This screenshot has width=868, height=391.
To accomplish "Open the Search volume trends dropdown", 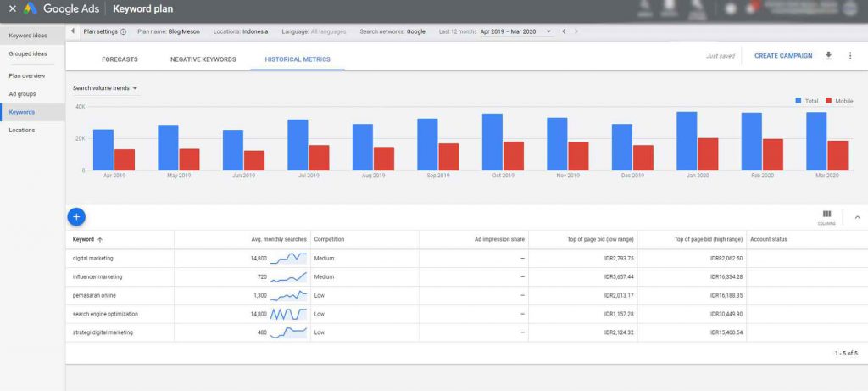I will pos(105,88).
